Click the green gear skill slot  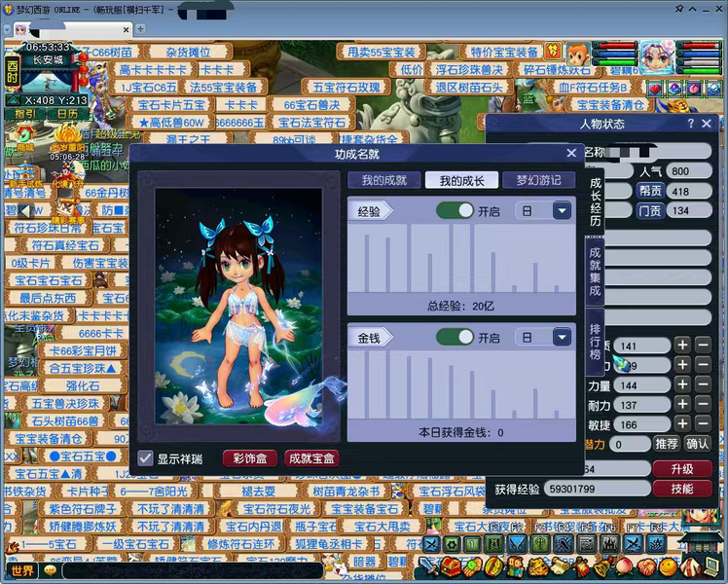coord(452,544)
